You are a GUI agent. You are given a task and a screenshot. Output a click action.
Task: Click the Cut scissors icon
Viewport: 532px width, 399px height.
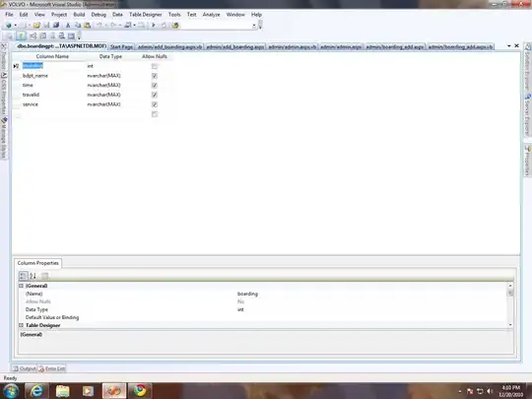(x=68, y=25)
